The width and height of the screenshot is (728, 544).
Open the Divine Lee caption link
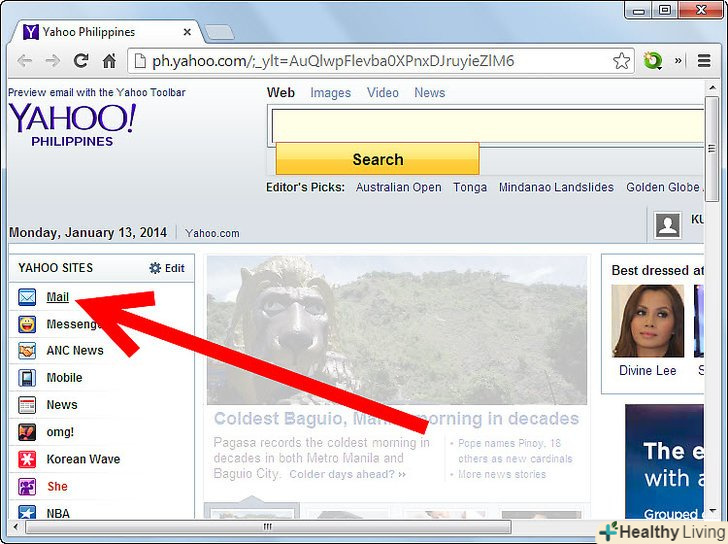[648, 370]
